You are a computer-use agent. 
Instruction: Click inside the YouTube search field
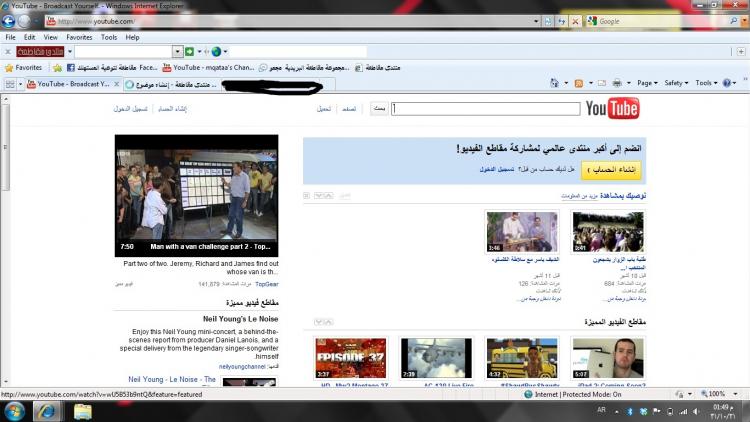486,109
